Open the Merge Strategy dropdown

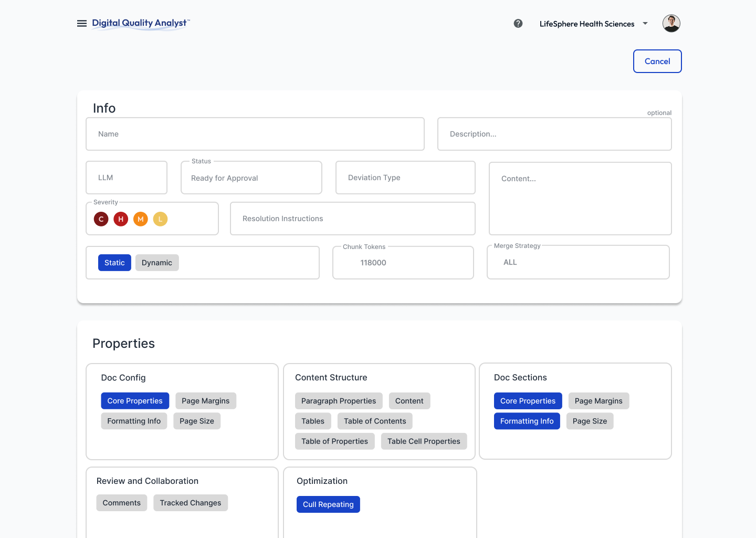tap(577, 262)
